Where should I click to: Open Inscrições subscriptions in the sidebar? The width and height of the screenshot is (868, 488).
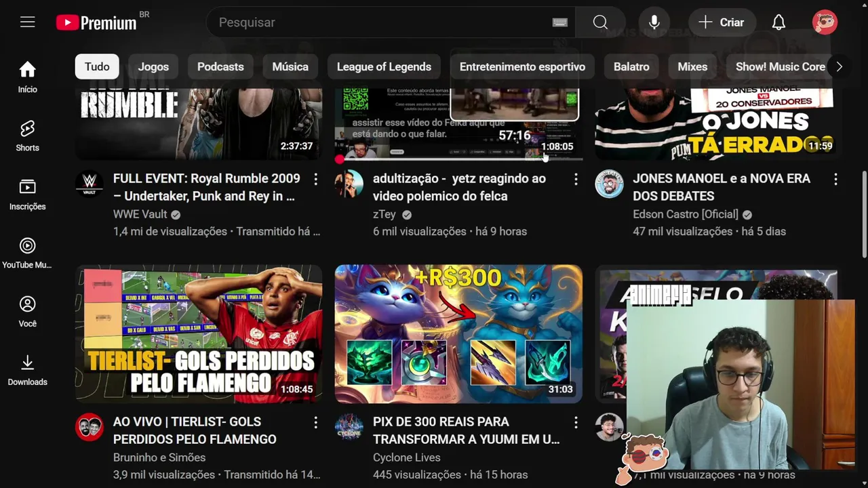(x=27, y=195)
